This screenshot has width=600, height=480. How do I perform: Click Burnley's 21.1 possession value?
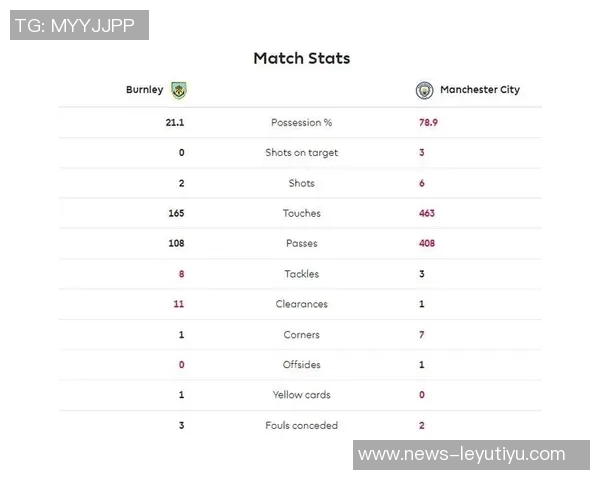(x=175, y=123)
